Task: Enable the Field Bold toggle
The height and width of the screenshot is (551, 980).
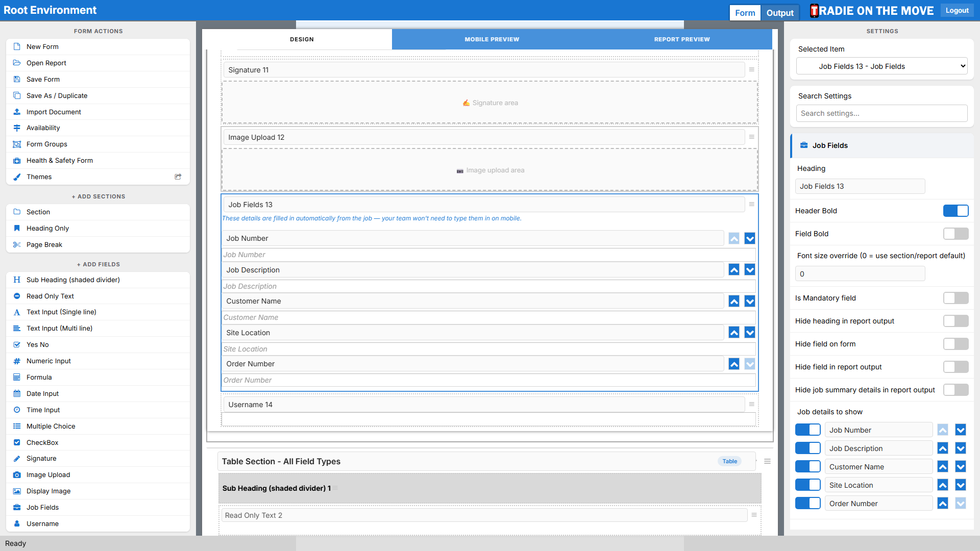Action: pyautogui.click(x=955, y=234)
